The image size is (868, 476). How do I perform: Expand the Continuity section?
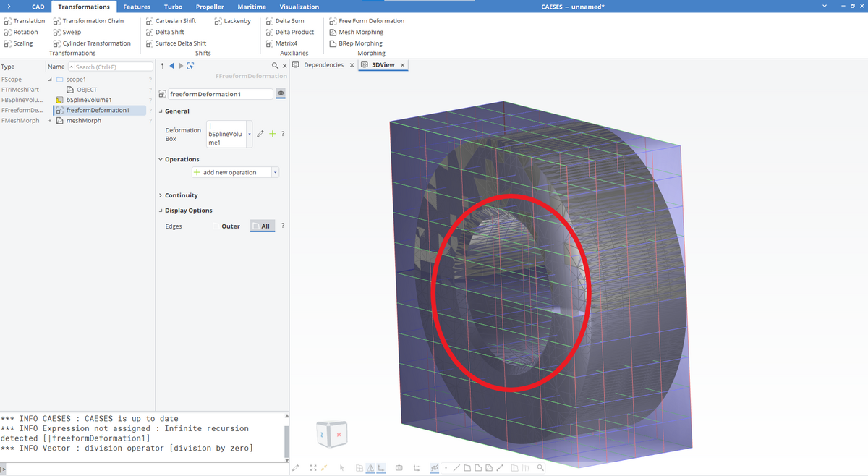182,195
